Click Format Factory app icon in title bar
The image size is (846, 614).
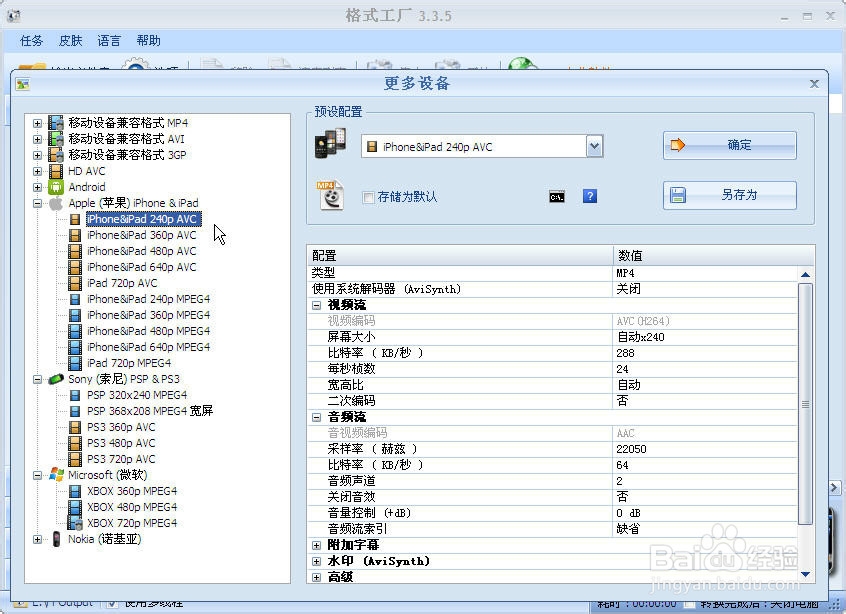14,16
